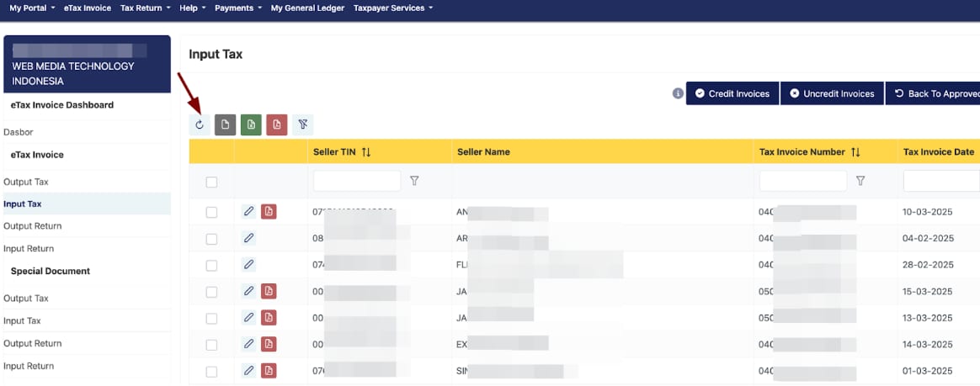
Task: Tick the select-all checkbox in the filter row
Action: click(x=211, y=182)
